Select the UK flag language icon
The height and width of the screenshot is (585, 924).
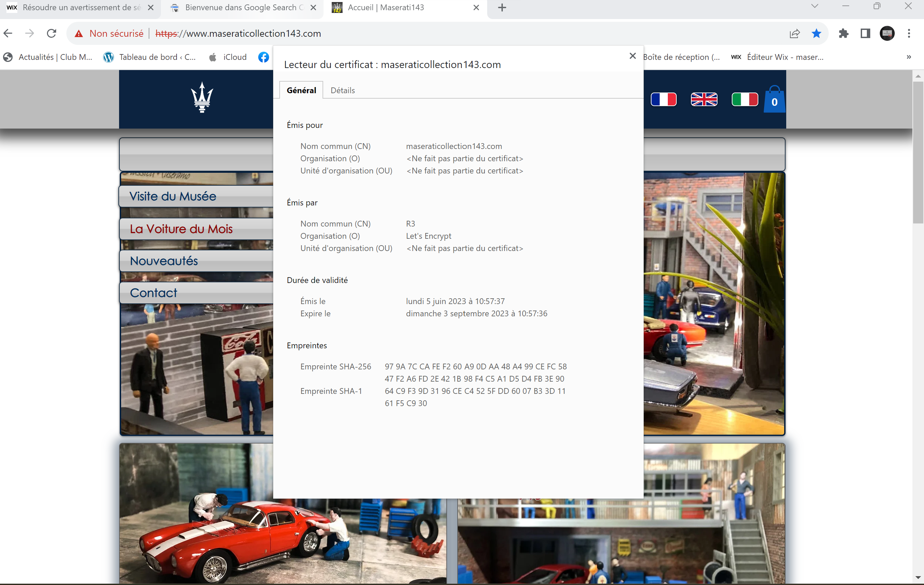click(x=704, y=99)
